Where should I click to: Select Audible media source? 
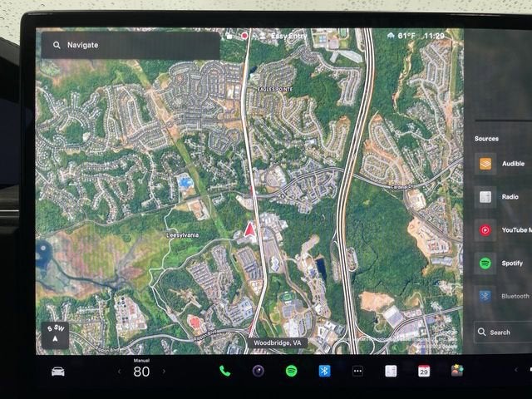coord(499,164)
